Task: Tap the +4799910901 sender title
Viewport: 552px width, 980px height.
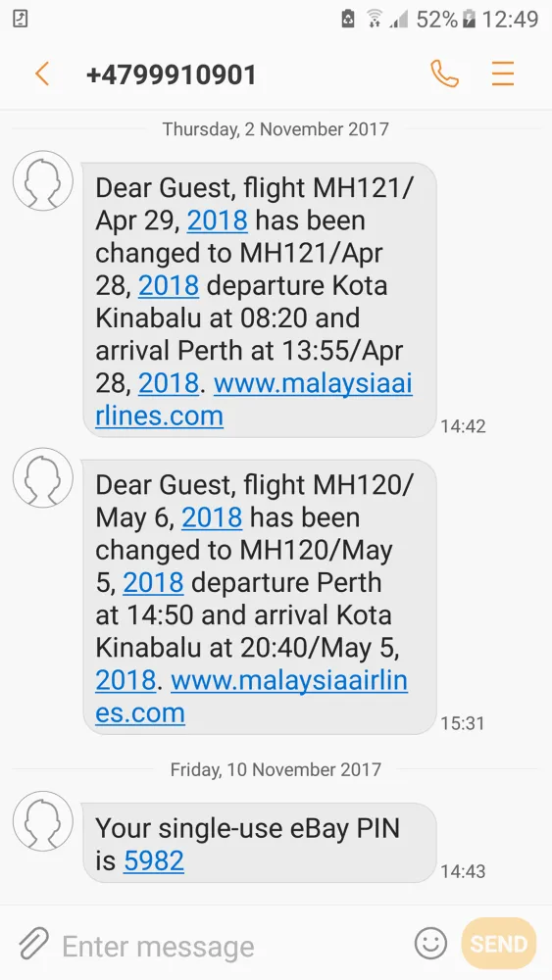Action: (172, 74)
